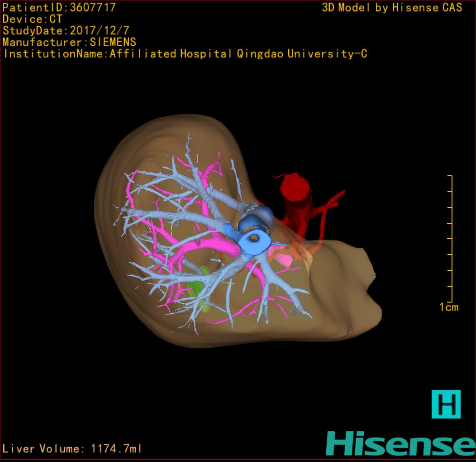
Task: Click the cyan H logo icon
Action: (x=446, y=404)
